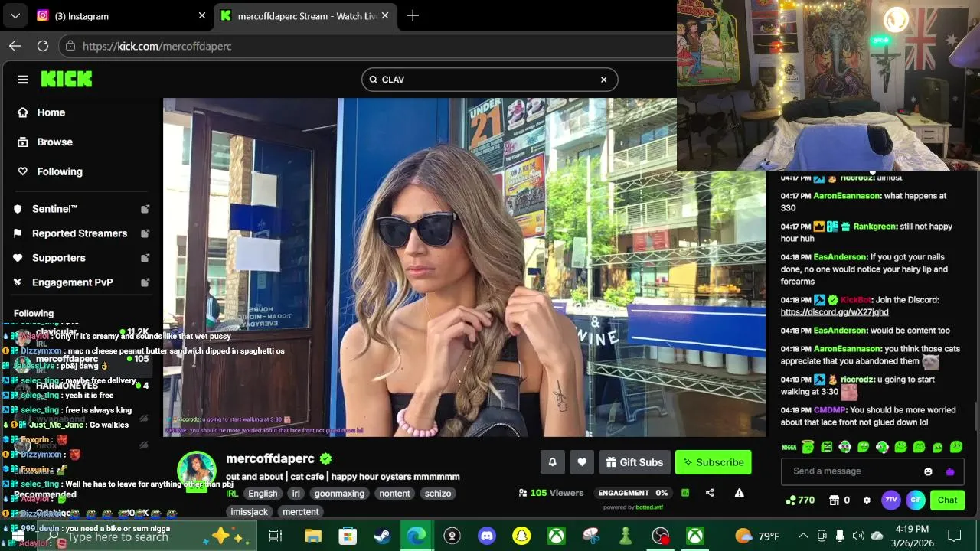Click the report warning triangle icon
This screenshot has width=980, height=551.
[739, 493]
